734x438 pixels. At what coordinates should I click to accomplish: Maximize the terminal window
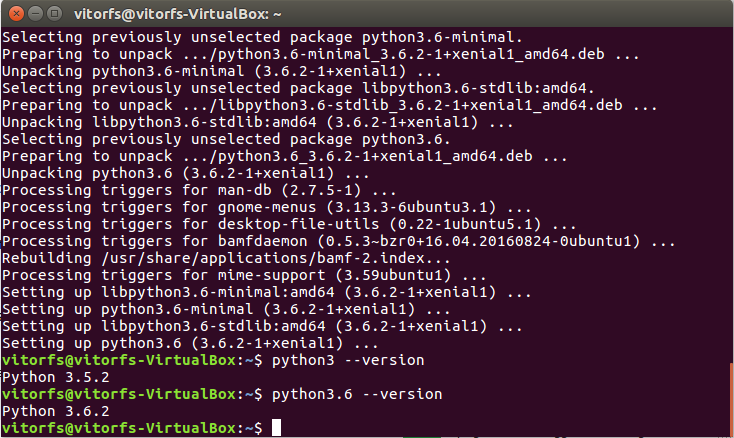click(55, 14)
